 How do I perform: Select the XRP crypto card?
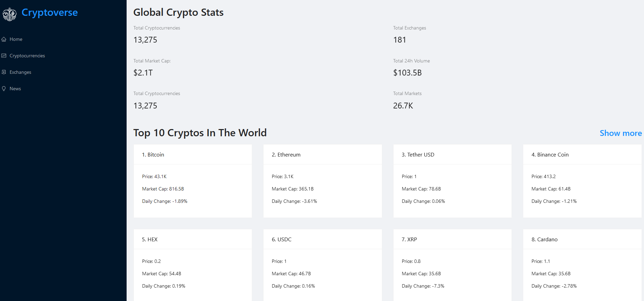(x=452, y=266)
